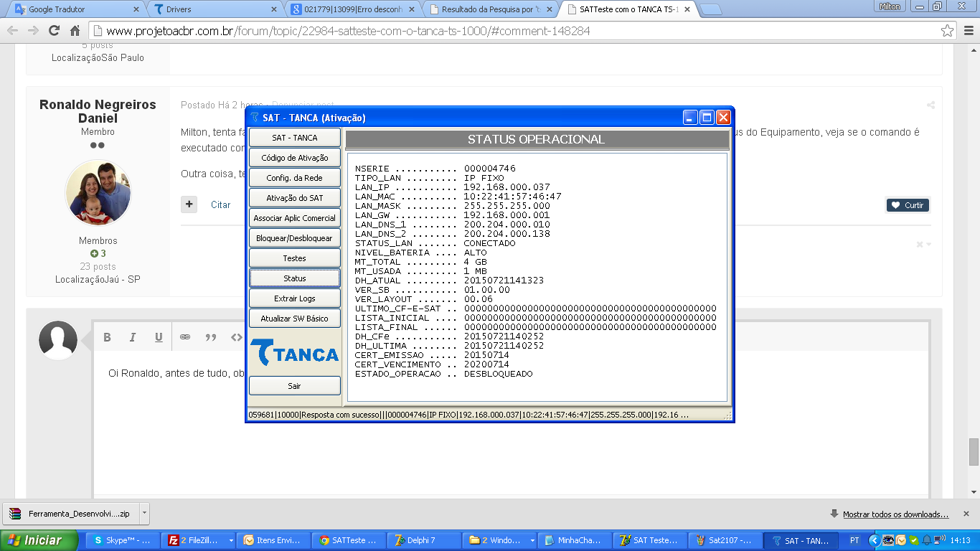This screenshot has height=551, width=980.
Task: Expand hidden system tray icons arrow
Action: tap(874, 540)
